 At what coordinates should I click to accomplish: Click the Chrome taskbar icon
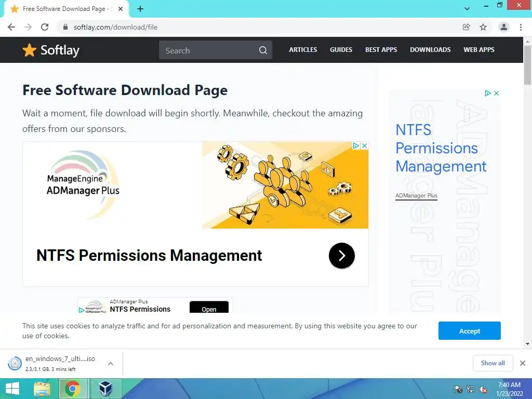[x=73, y=389]
